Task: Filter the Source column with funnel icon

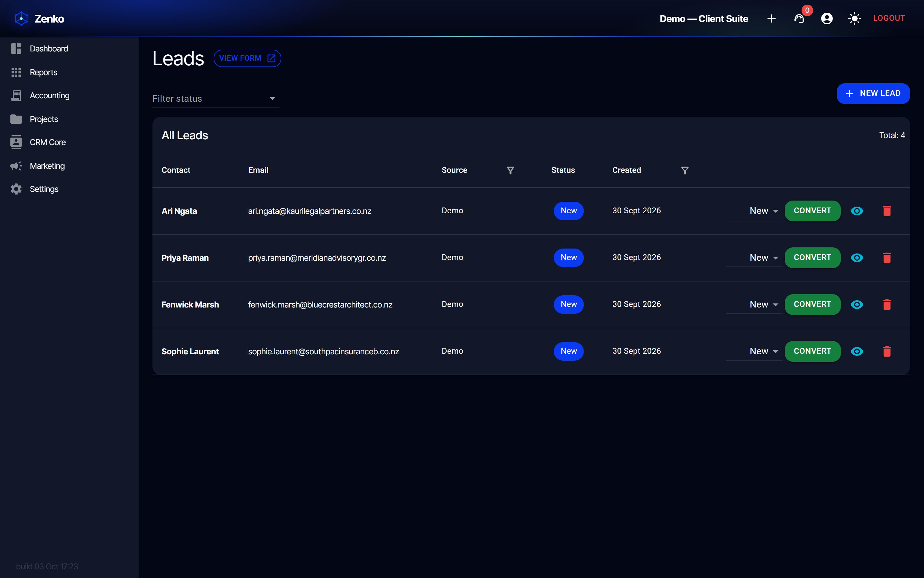Action: pyautogui.click(x=510, y=170)
